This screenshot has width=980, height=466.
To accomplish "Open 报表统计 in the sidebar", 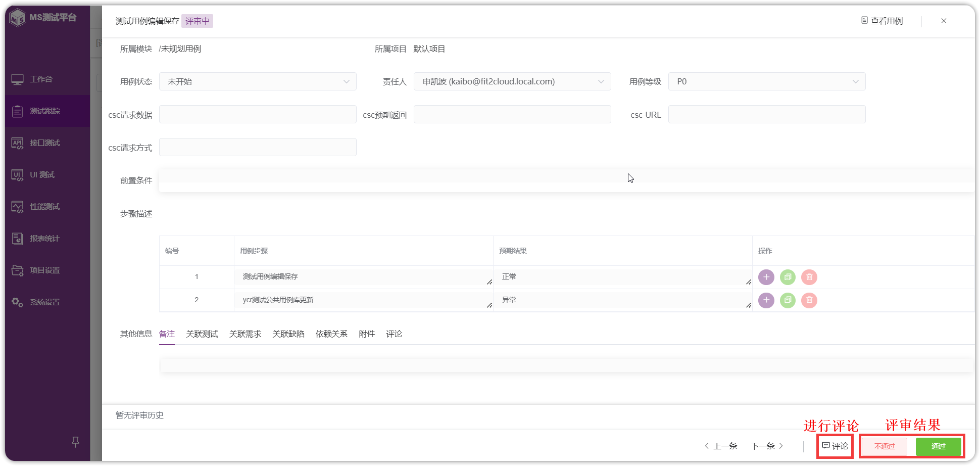I will pos(47,239).
